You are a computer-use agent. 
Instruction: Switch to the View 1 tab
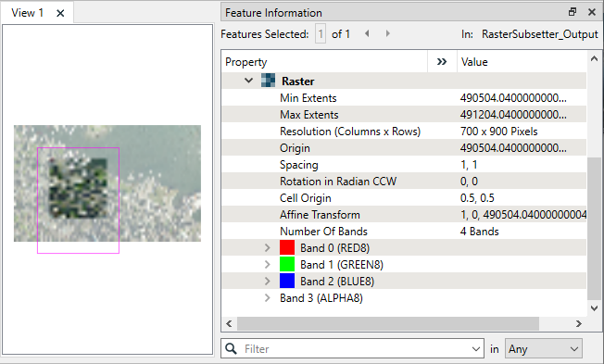pos(27,13)
